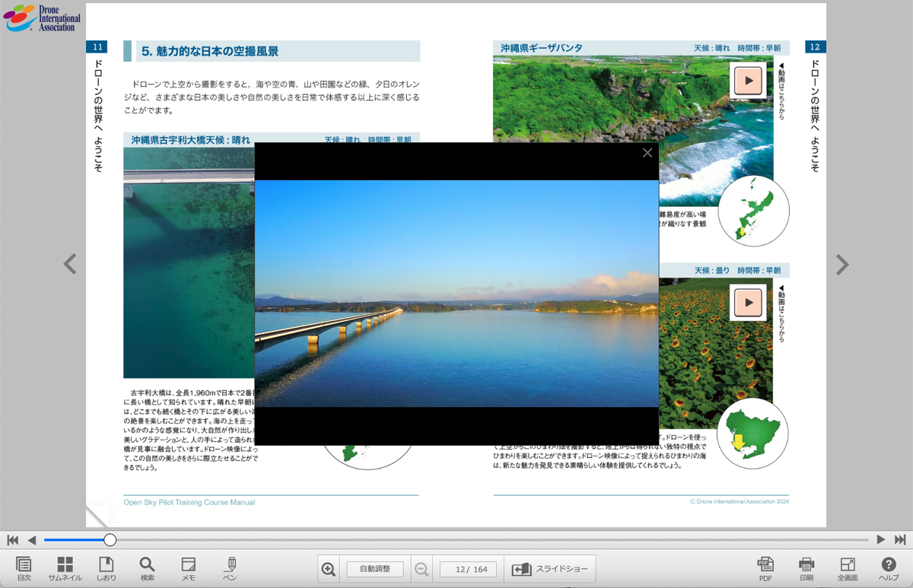Add a しおり bookmark

[107, 568]
